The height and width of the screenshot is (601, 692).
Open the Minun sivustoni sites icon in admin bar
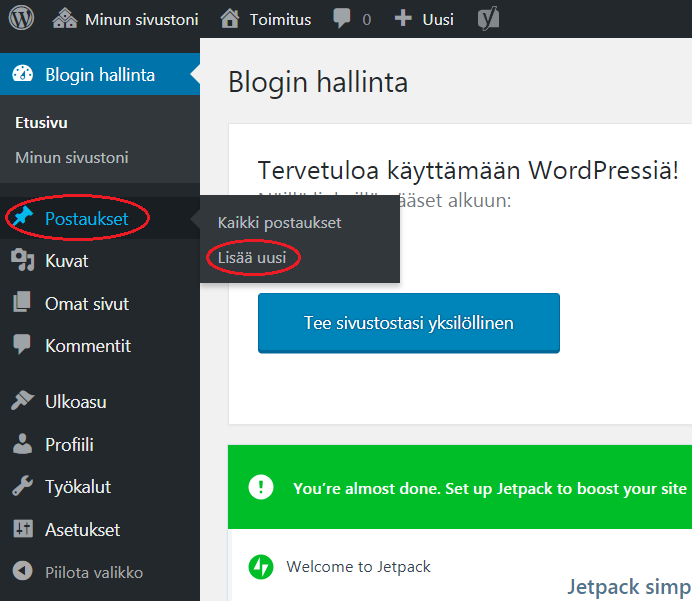65,19
